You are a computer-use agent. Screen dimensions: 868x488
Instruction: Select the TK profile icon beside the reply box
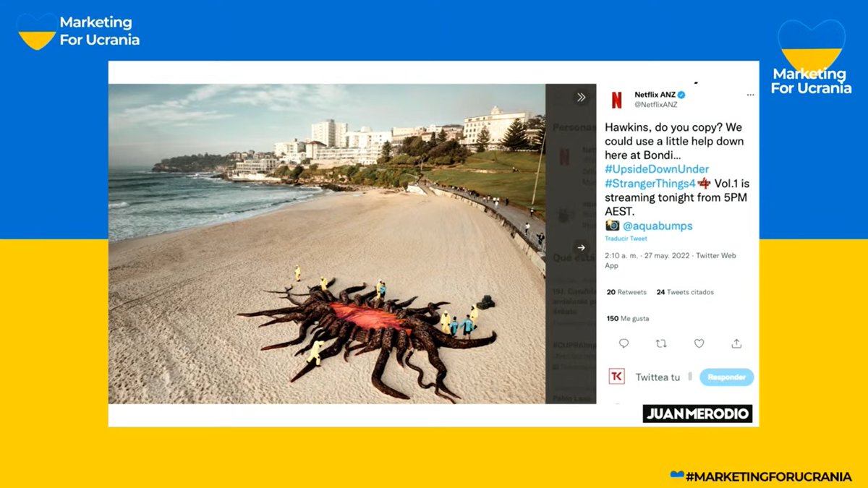pos(616,377)
